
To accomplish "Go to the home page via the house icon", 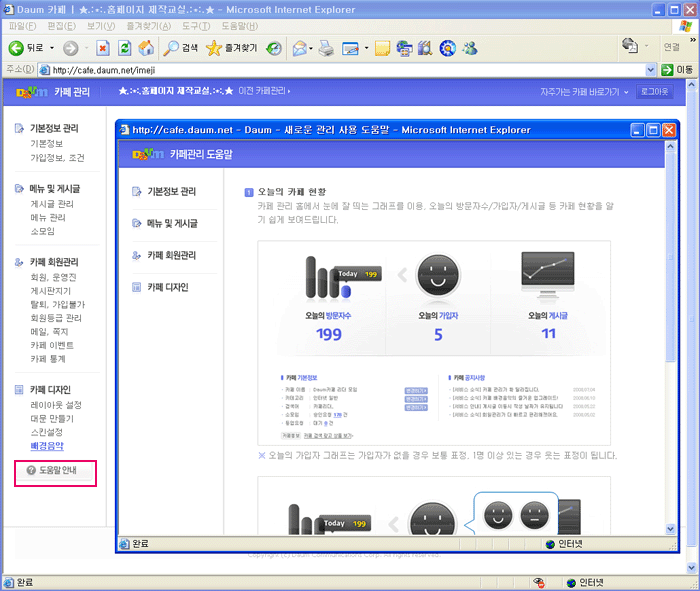I will click(146, 48).
